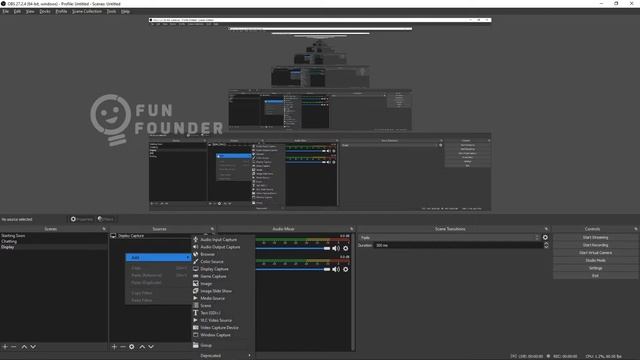Add an Image source

(206, 284)
